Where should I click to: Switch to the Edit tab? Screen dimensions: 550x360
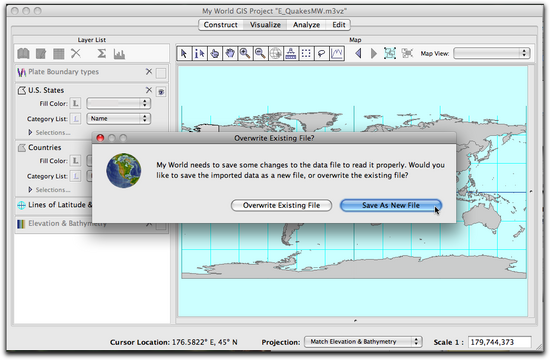pyautogui.click(x=339, y=25)
